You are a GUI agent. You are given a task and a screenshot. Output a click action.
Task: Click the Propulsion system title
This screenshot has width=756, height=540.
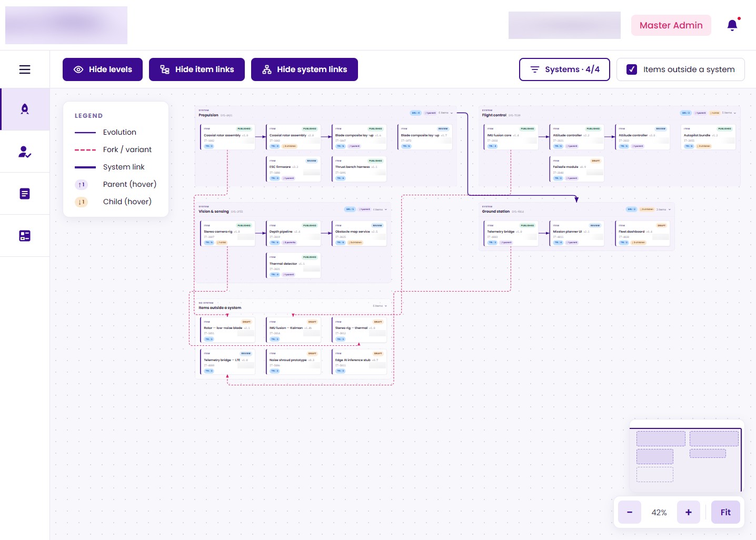click(x=208, y=115)
